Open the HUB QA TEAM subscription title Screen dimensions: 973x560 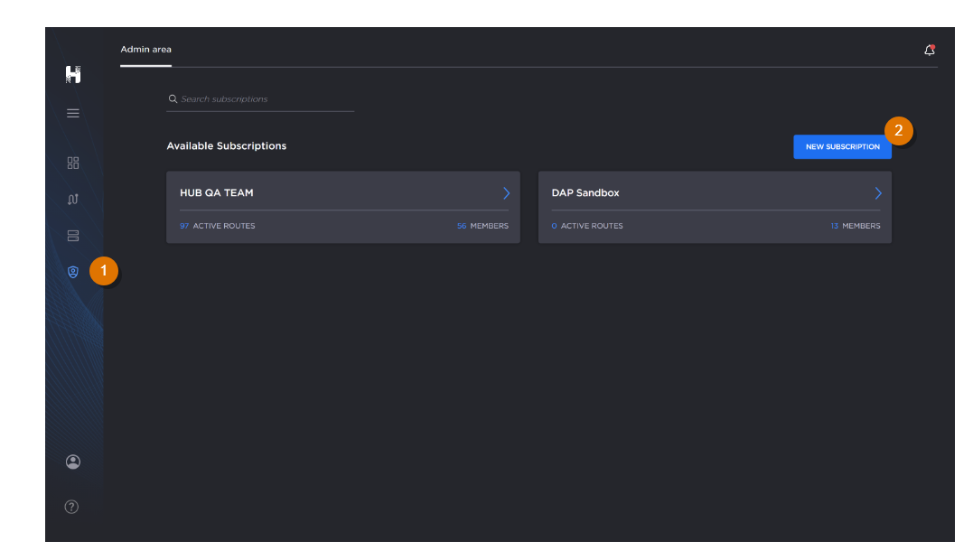coord(217,193)
